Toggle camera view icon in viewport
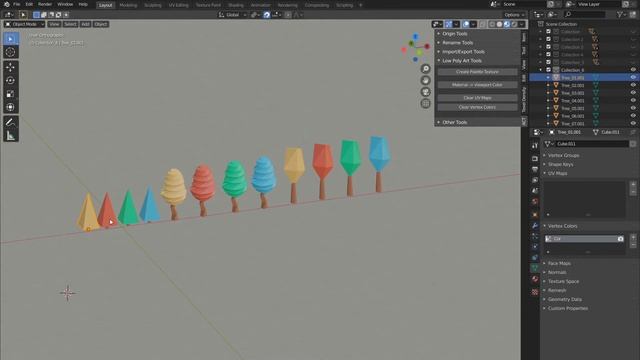640x360 pixels. tap(425, 92)
